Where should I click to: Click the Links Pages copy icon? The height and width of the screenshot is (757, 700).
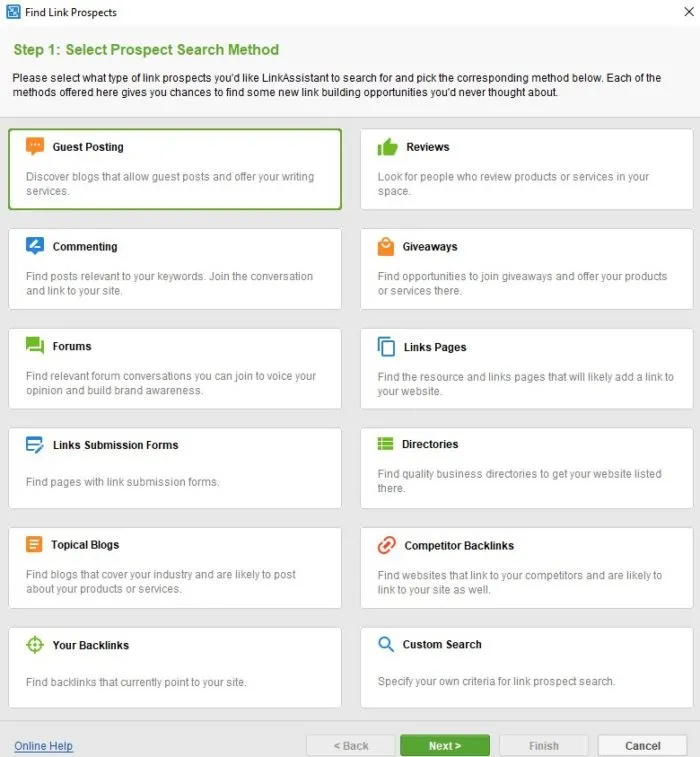click(x=386, y=346)
